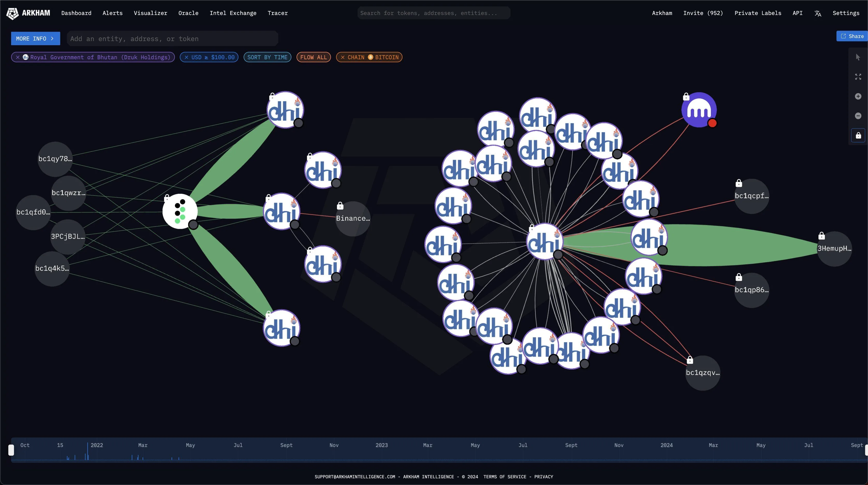Screen dimensions: 868x485
Task: Zoom in with the plus icon
Action: (858, 97)
